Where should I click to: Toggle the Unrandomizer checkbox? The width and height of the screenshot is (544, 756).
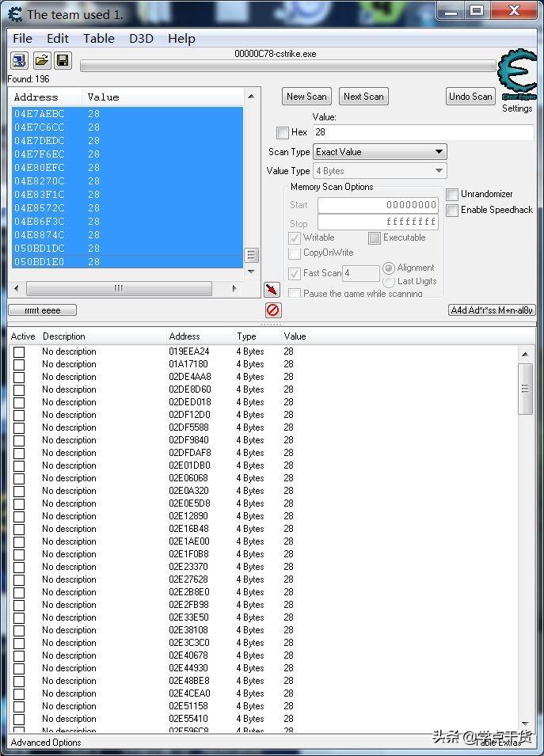pyautogui.click(x=452, y=194)
